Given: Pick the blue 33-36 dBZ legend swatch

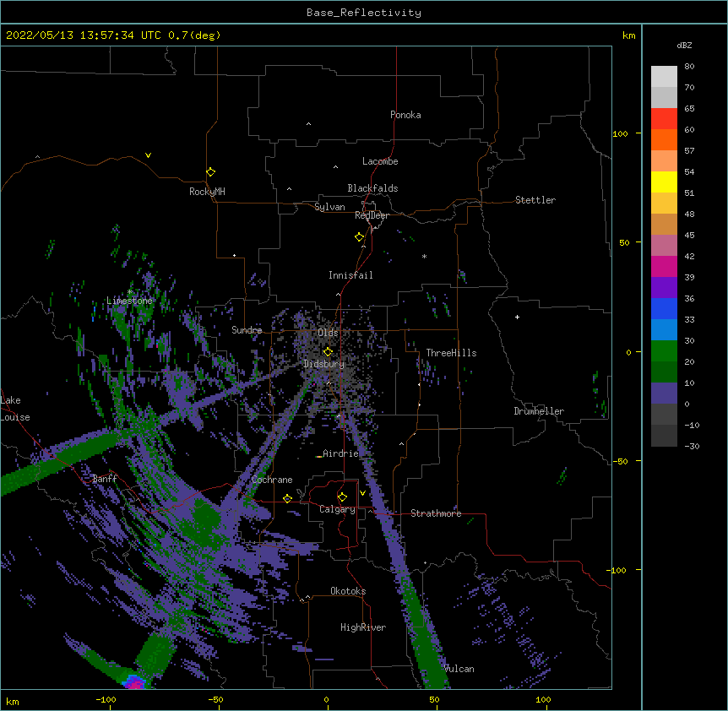Looking at the screenshot, I should click(x=664, y=308).
